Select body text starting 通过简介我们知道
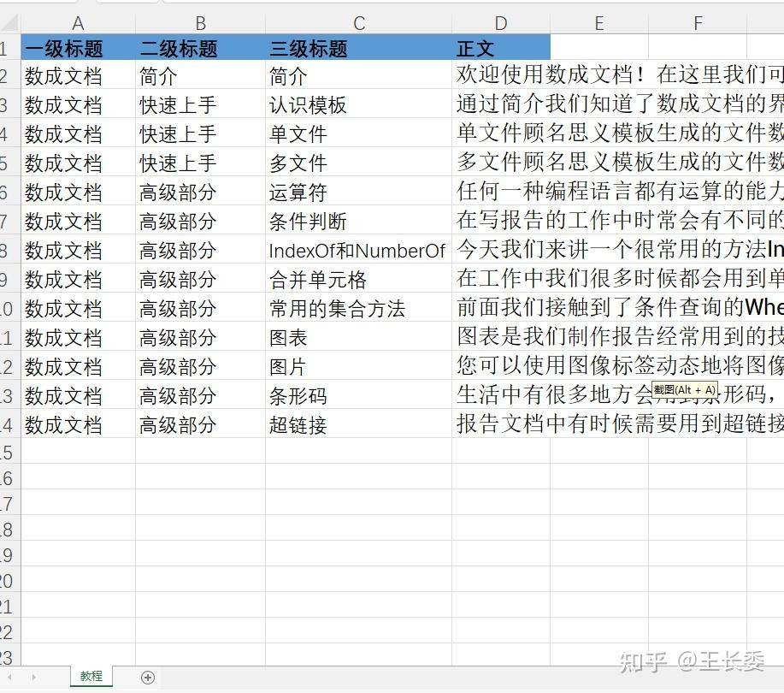Viewport: 784px width, 693px height. tap(618, 104)
